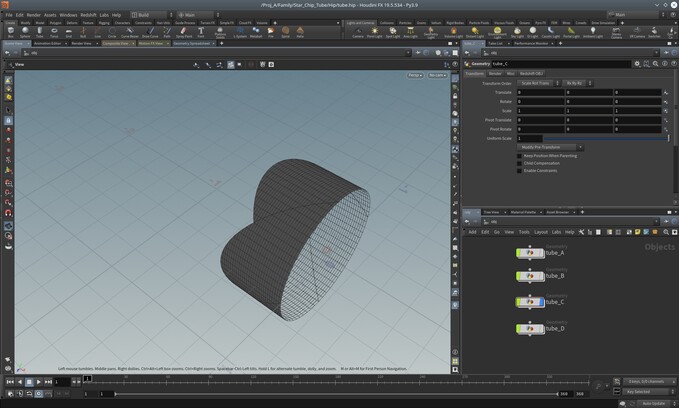Viewport: 679px width, 408px height.
Task: Toggle the green flag on tube_A node
Action: point(518,253)
